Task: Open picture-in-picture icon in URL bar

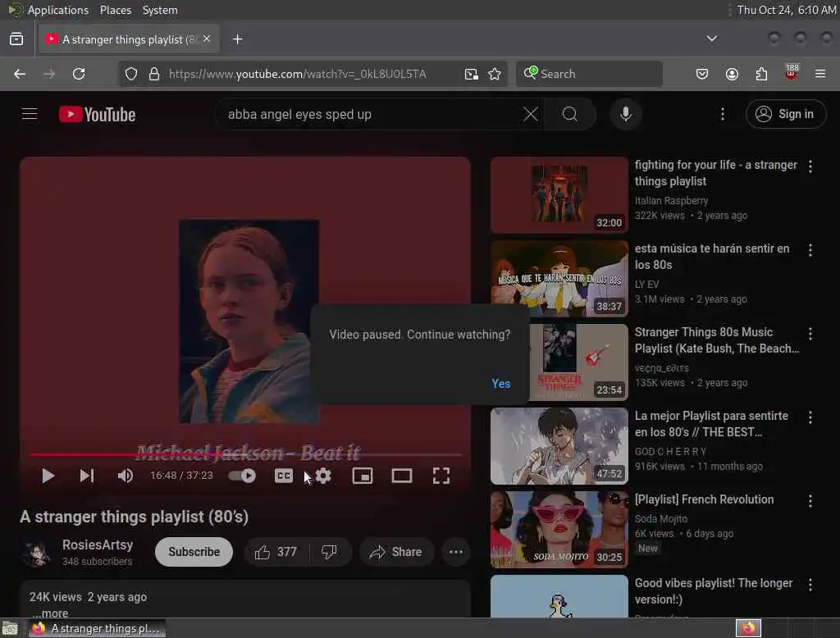Action: tap(472, 74)
